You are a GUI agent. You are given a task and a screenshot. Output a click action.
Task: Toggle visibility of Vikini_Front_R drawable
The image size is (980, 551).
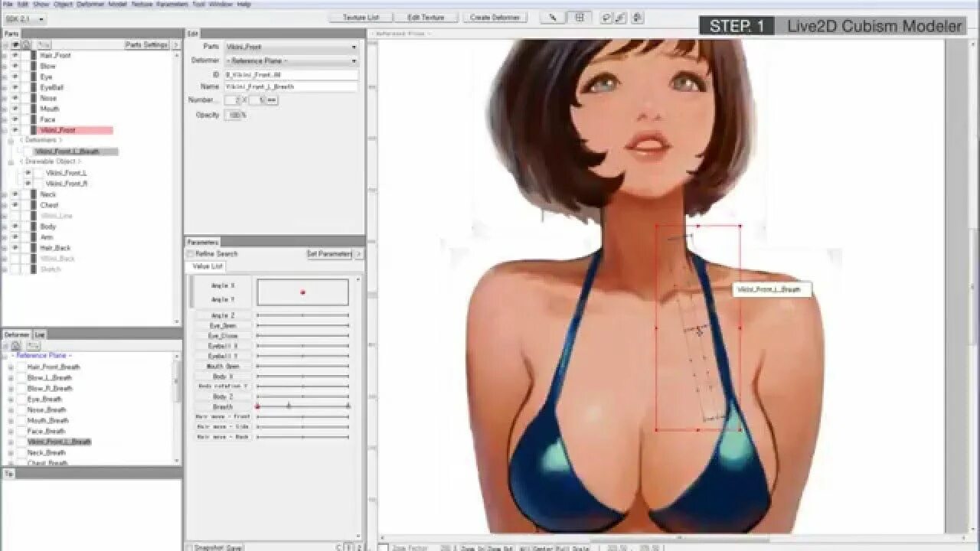pos(28,184)
